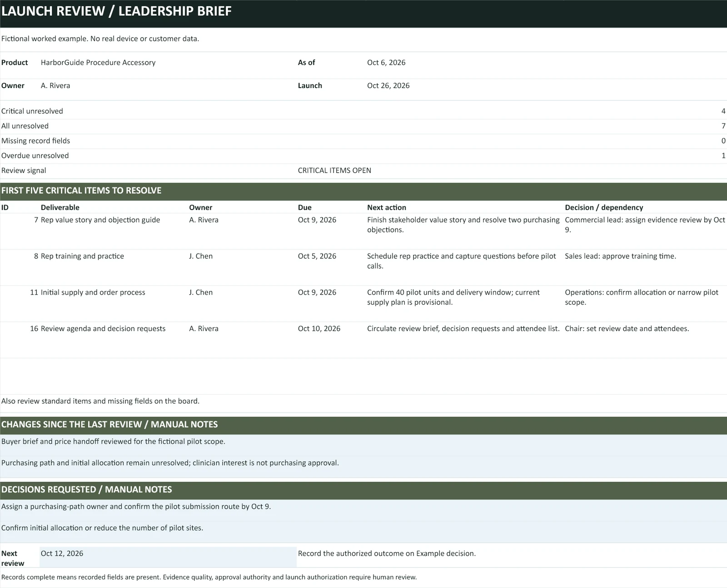
Task: Click the 'Records complete means recorded fields' footnote
Action: tap(209, 578)
